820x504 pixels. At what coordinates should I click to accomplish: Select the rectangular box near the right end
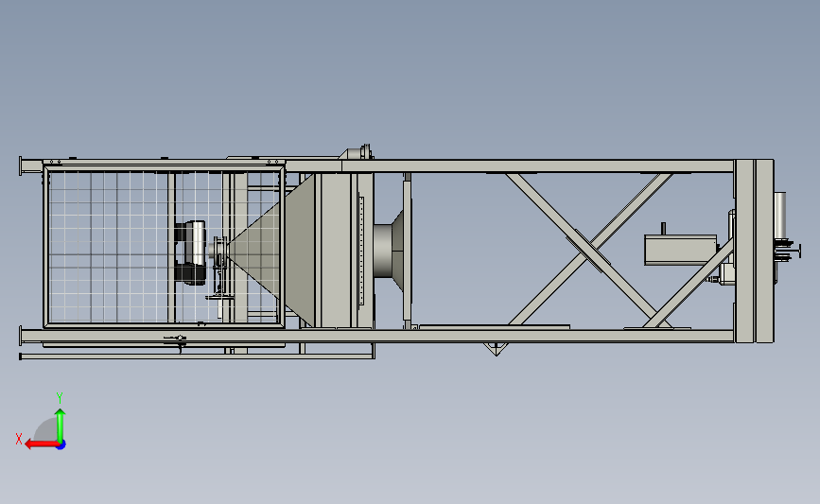point(680,250)
